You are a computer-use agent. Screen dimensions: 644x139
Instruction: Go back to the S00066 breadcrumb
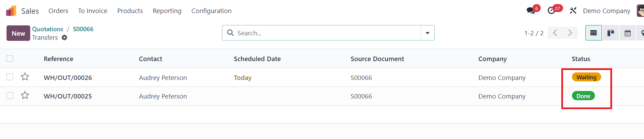(x=83, y=29)
